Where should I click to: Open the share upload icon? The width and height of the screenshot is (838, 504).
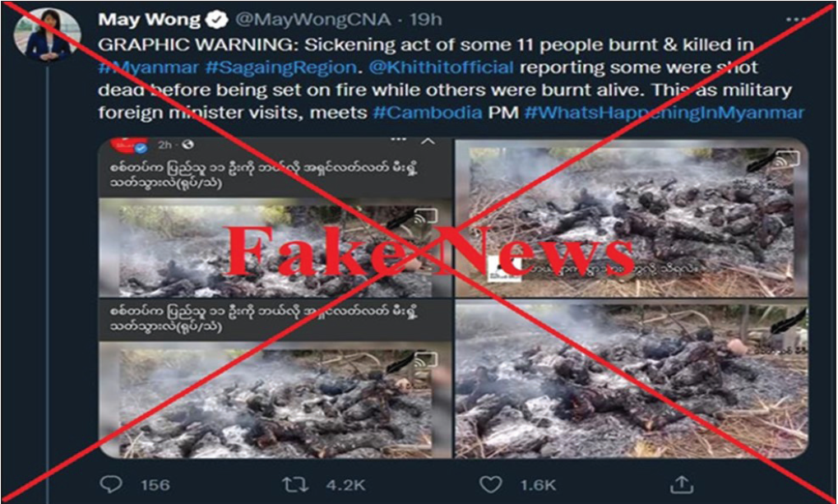(x=682, y=484)
